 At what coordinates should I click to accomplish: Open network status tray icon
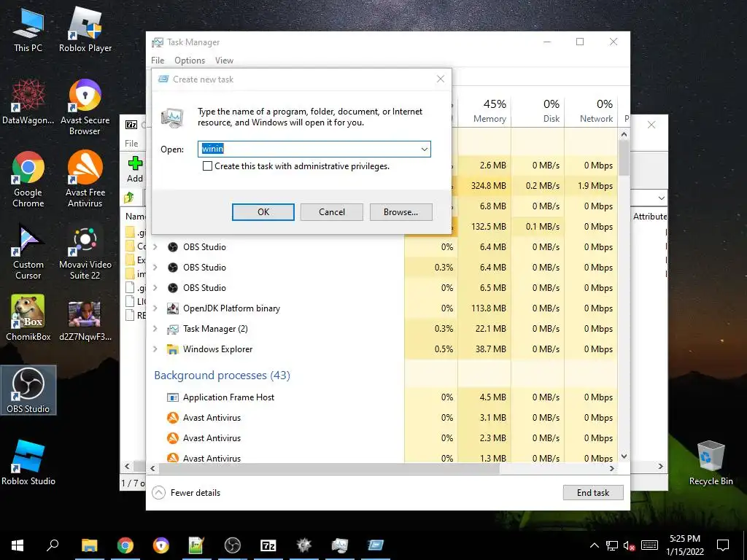tap(612, 545)
